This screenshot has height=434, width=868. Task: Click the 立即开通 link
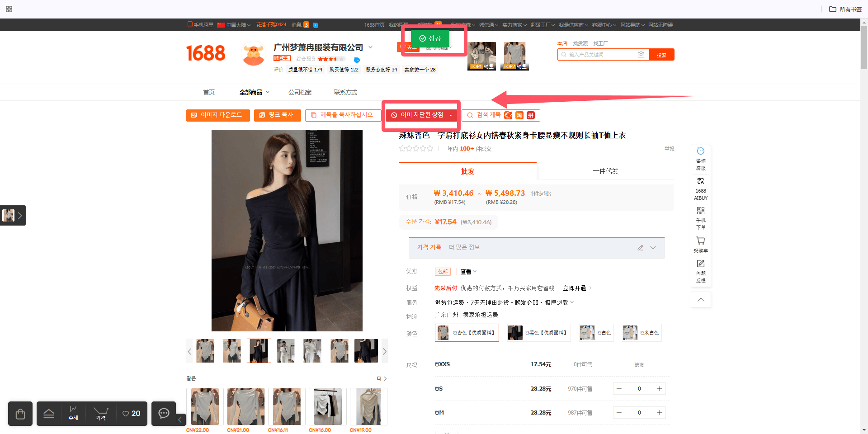coord(574,288)
